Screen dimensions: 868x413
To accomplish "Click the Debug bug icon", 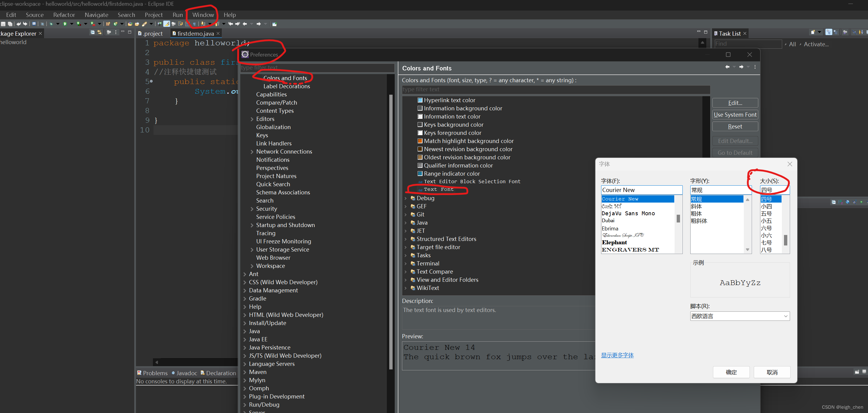I will click(51, 24).
